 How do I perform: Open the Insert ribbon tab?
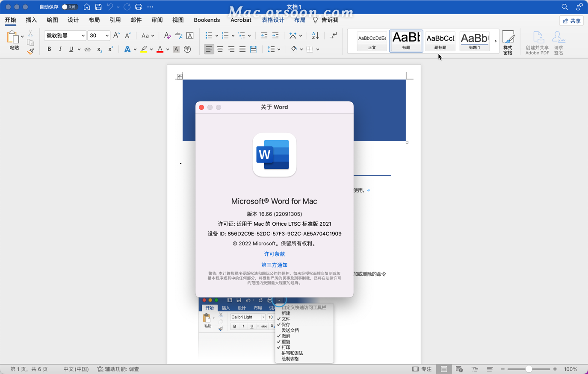pos(31,20)
